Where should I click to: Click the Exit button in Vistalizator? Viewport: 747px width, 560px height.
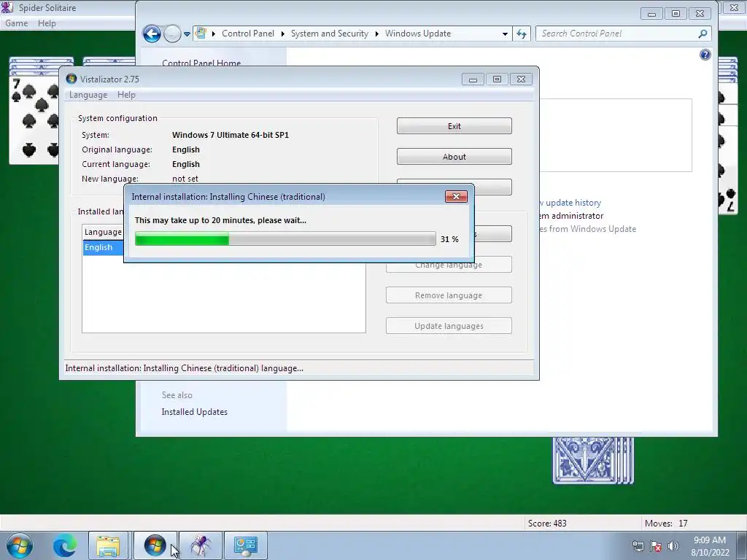[x=454, y=126]
